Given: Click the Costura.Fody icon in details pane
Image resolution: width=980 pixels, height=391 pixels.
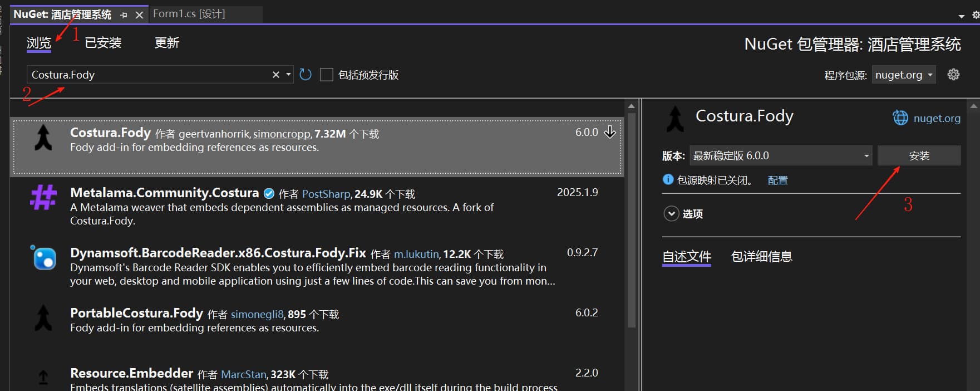Looking at the screenshot, I should 675,119.
